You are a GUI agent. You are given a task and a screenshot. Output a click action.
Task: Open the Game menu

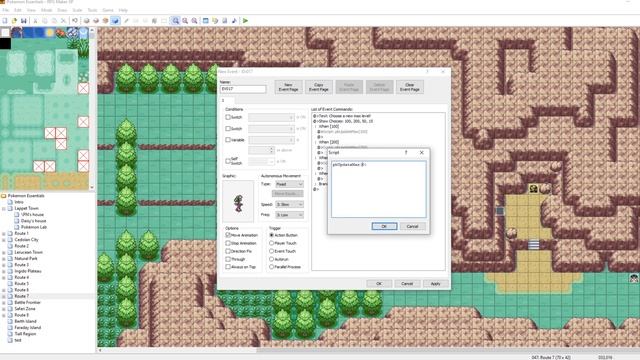108,10
